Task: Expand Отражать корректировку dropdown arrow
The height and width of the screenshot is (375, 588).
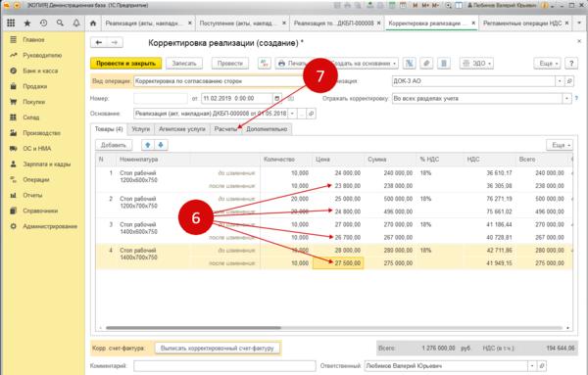Action: 566,99
